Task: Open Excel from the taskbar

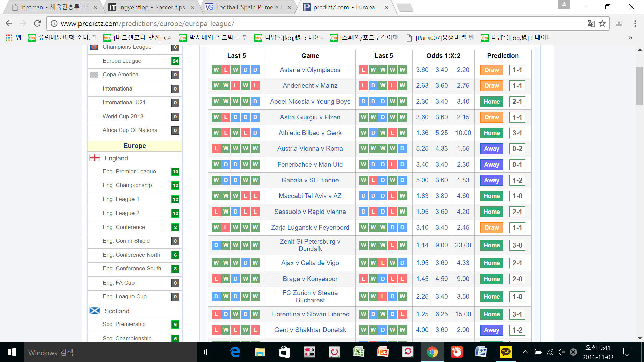Action: pyautogui.click(x=359, y=352)
